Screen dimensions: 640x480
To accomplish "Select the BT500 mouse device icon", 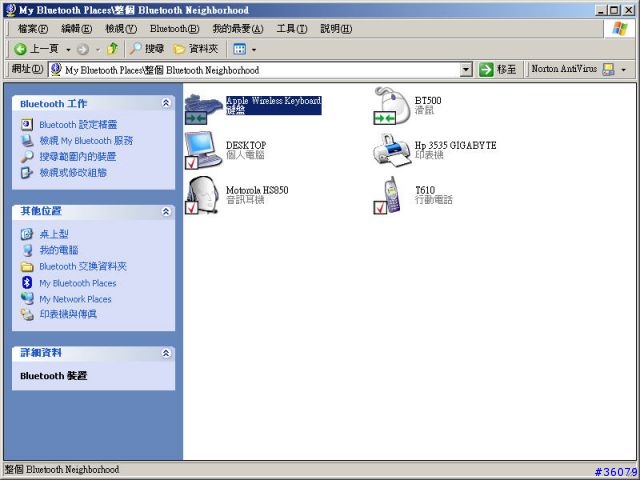I will click(x=392, y=106).
